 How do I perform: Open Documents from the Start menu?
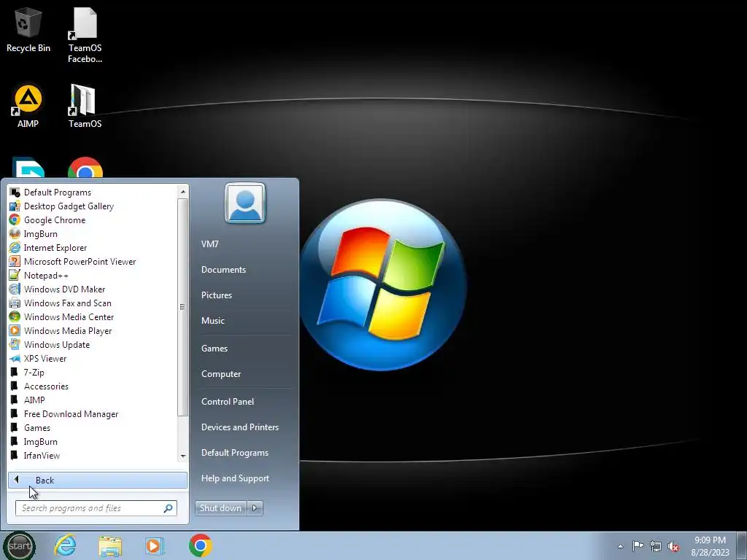pyautogui.click(x=223, y=270)
